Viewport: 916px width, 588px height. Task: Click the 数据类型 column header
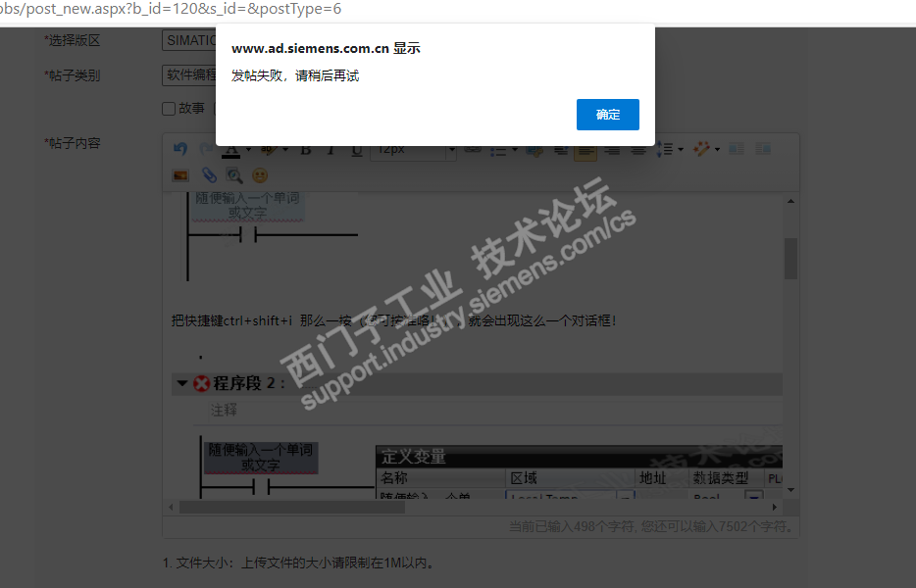click(x=720, y=477)
